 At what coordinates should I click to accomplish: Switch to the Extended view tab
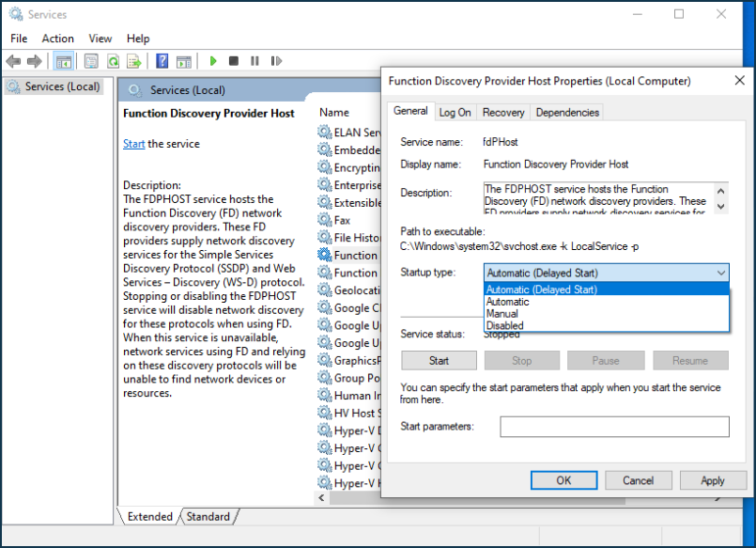(x=149, y=517)
